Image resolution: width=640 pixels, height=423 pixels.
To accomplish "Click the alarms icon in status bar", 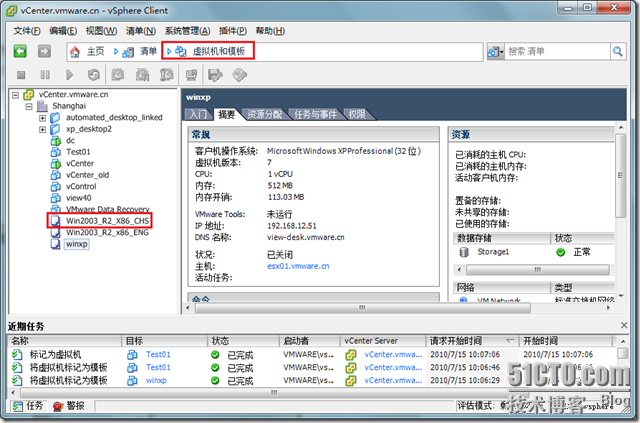I will 58,406.
